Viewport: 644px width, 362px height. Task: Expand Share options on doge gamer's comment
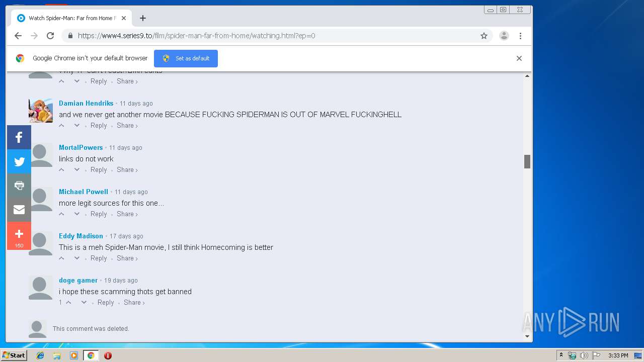[x=134, y=302]
